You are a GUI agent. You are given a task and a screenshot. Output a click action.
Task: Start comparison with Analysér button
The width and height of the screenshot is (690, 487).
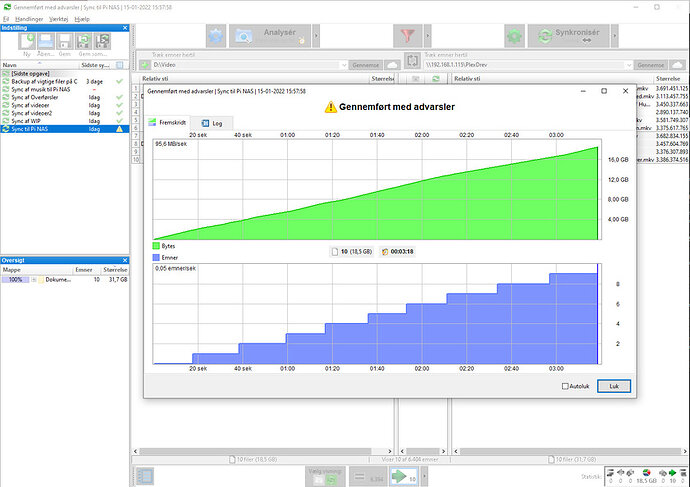[x=270, y=36]
